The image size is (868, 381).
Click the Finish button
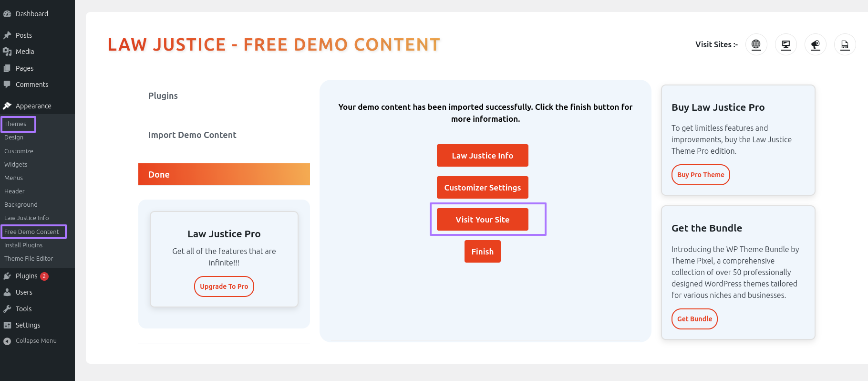tap(483, 252)
